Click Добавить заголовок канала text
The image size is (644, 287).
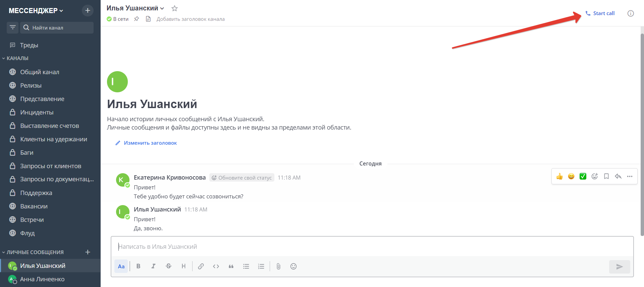click(x=191, y=19)
